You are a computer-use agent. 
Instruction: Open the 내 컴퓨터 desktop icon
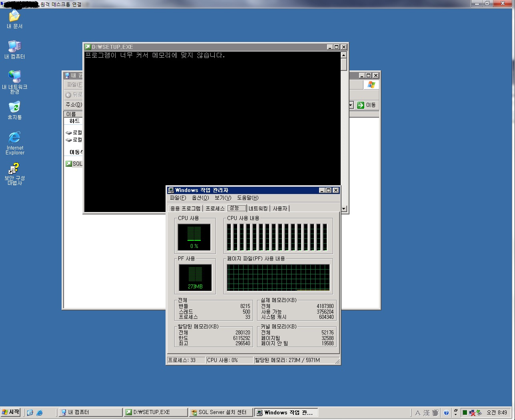(x=14, y=50)
